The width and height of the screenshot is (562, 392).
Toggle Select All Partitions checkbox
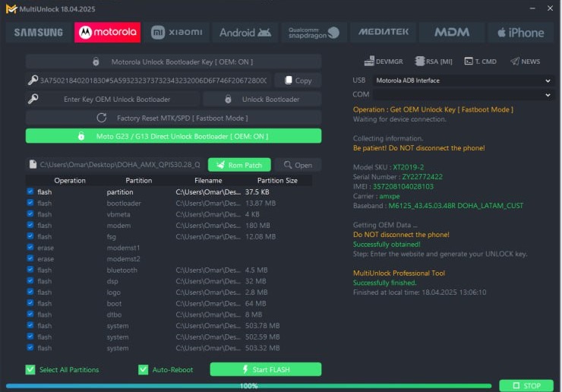point(30,370)
